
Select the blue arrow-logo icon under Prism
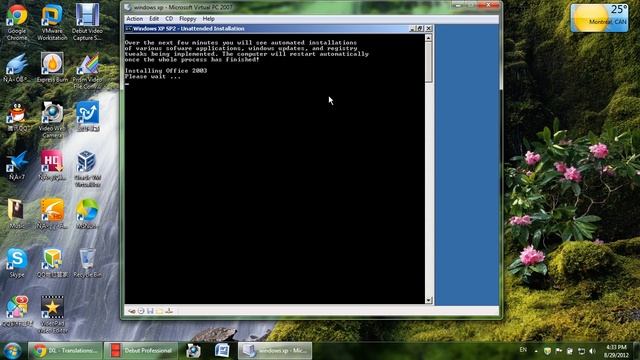(87, 116)
